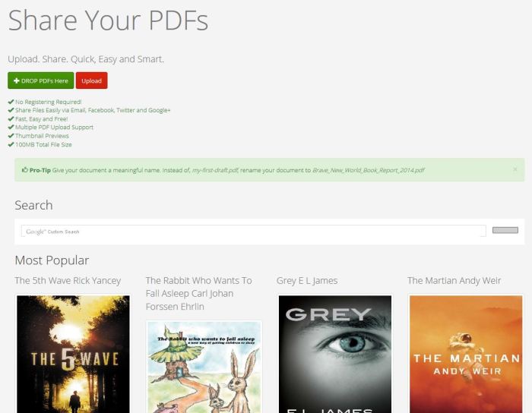Focus the Google Custom Search field
Viewport: 532px width, 413px height.
[x=253, y=231]
